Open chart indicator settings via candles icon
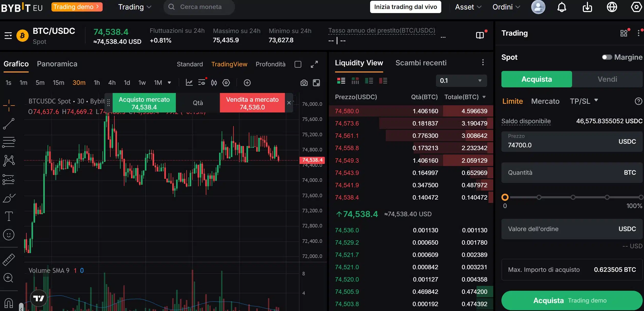This screenshot has height=311, width=644. (214, 82)
